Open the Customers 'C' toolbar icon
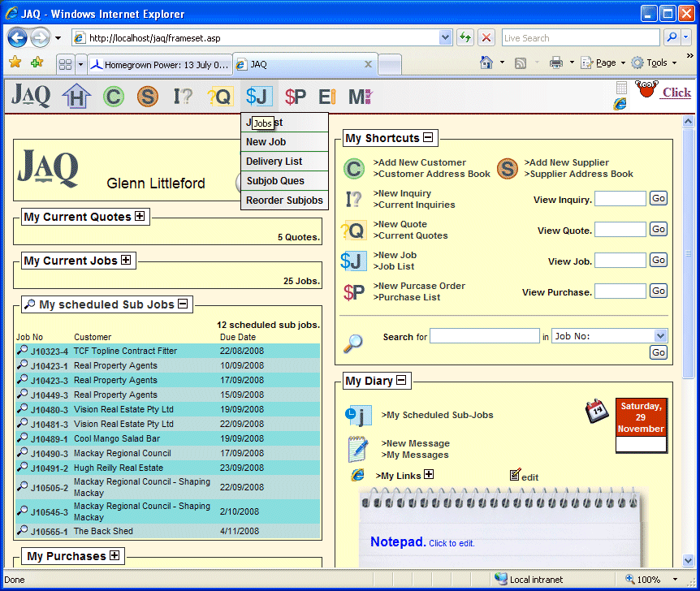This screenshot has height=591, width=700. point(113,97)
